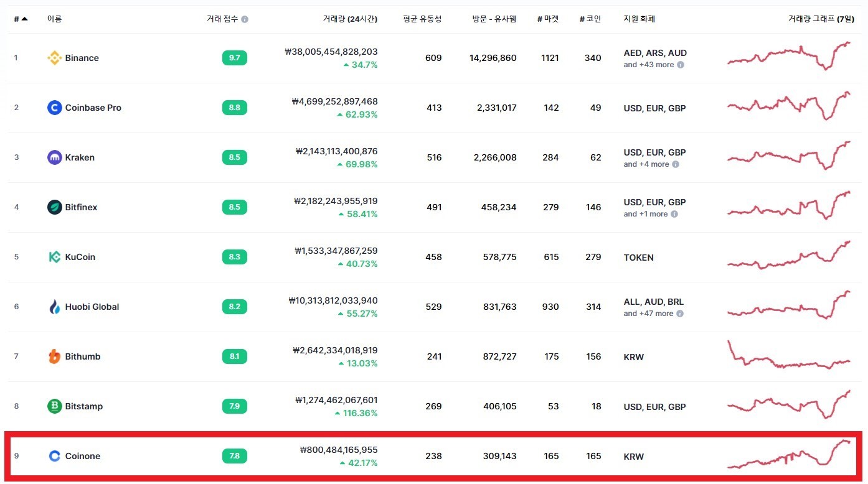Click Bitstamp 7.9 score badge
This screenshot has width=868, height=484.
[x=235, y=406]
